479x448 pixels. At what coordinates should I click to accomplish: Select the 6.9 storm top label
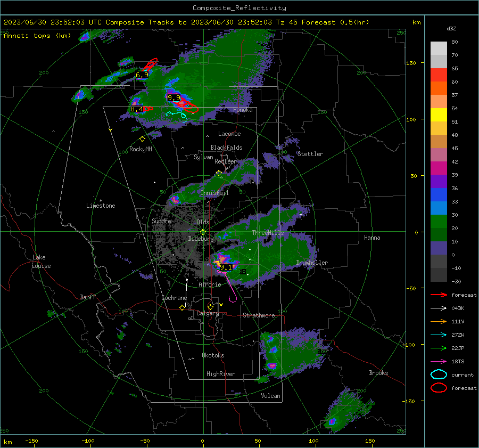tap(142, 75)
